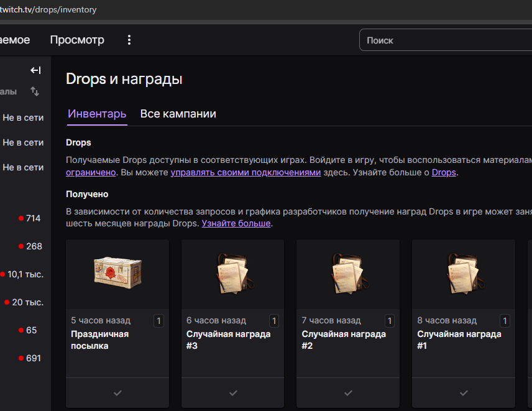Click the Праздничная посылка crate image
The image size is (532, 411).
click(x=117, y=274)
